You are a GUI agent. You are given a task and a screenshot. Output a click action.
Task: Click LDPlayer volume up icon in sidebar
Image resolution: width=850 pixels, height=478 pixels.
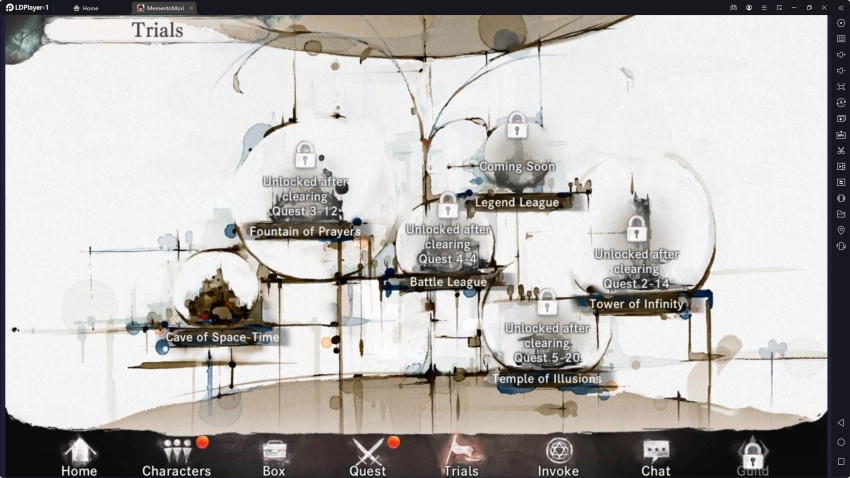pyautogui.click(x=841, y=54)
